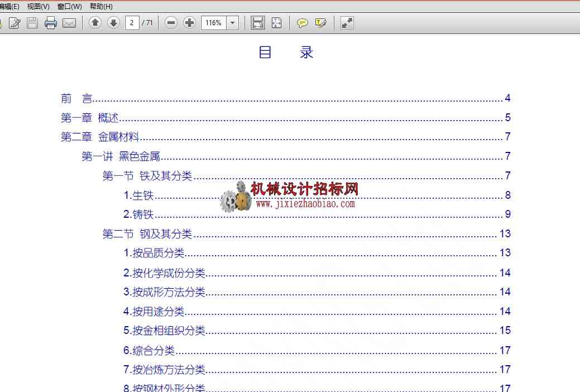
Task: Click the page number input field
Action: coord(132,23)
